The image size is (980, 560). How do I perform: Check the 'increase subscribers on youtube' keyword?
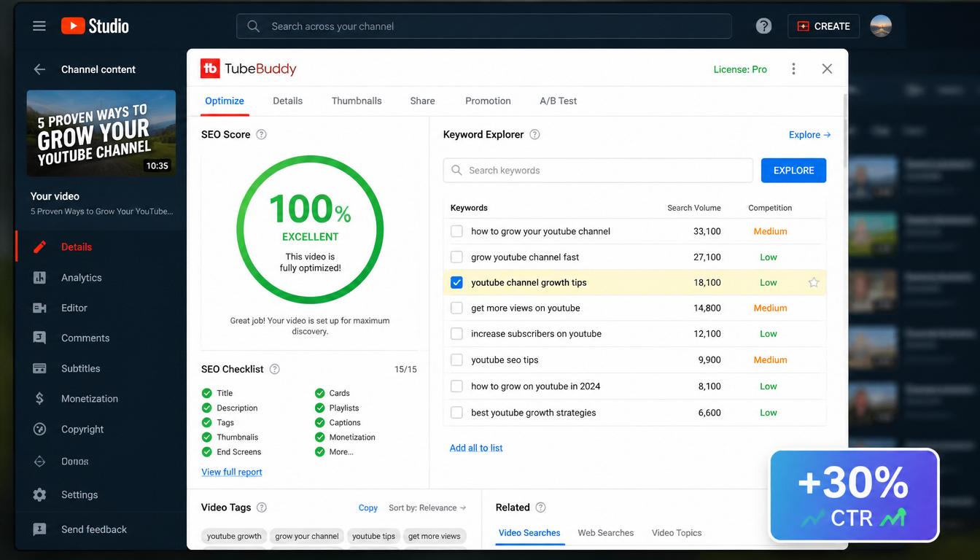[456, 333]
